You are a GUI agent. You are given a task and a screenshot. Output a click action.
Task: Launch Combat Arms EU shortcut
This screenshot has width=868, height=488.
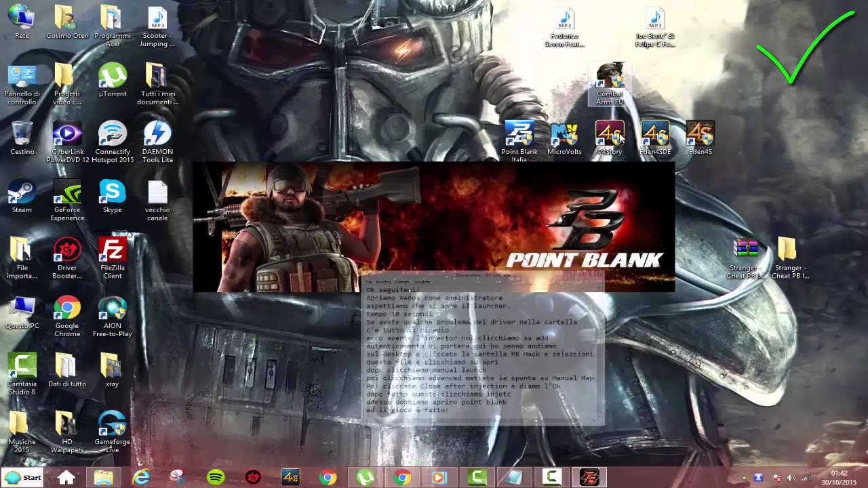click(610, 85)
